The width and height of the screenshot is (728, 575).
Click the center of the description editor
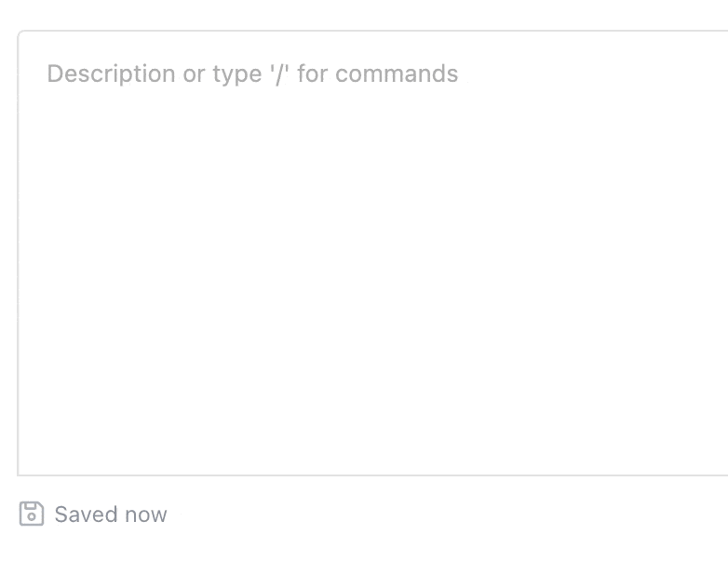point(372,253)
